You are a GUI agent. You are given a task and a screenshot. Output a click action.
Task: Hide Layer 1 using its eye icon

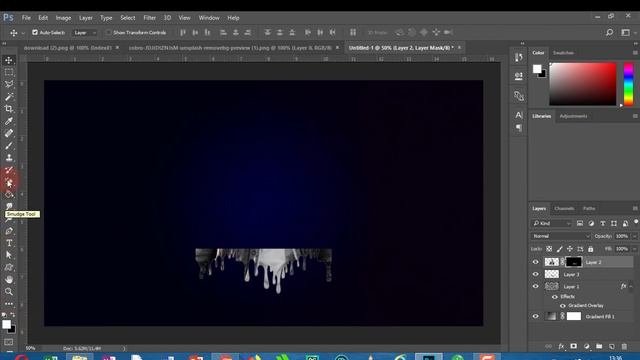[536, 286]
